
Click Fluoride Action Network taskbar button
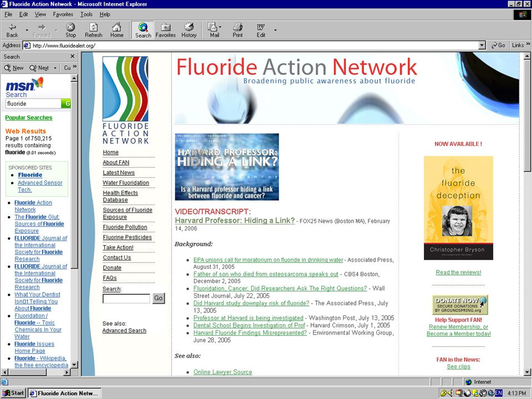pyautogui.click(x=64, y=393)
